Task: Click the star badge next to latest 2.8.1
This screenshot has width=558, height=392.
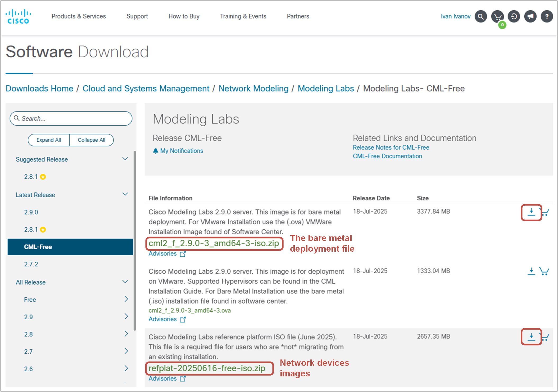Action: [x=43, y=230]
